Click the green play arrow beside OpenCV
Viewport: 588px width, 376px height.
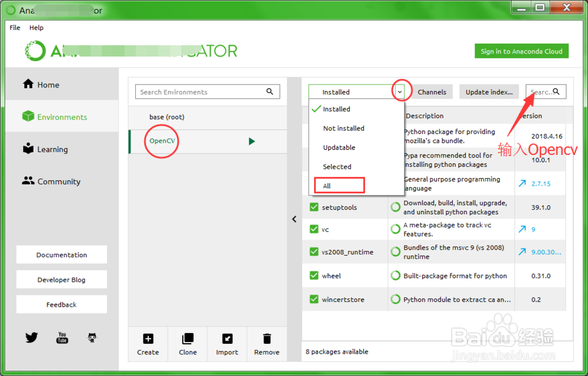[252, 141]
